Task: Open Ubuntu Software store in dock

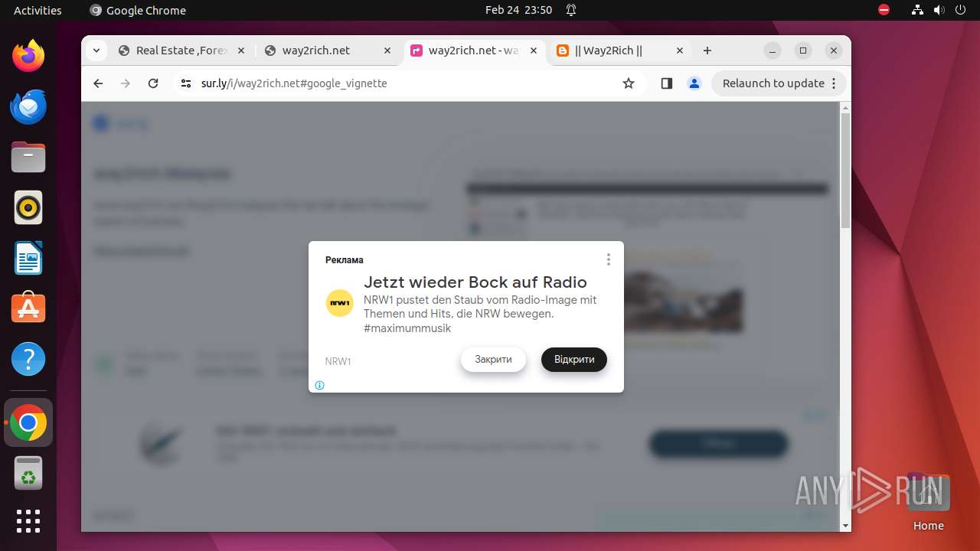Action: point(28,308)
